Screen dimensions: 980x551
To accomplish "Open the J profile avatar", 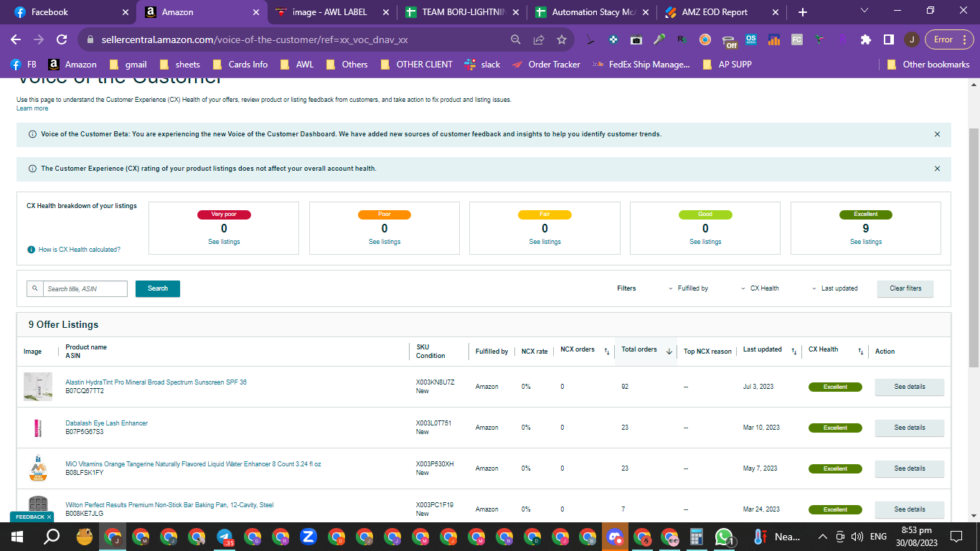I will point(911,39).
